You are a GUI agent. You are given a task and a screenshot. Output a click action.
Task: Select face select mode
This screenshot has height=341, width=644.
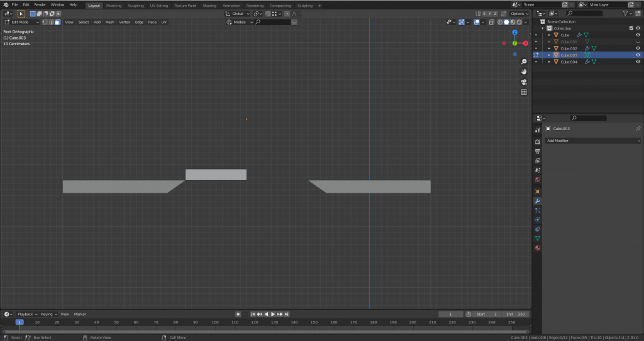pos(57,22)
